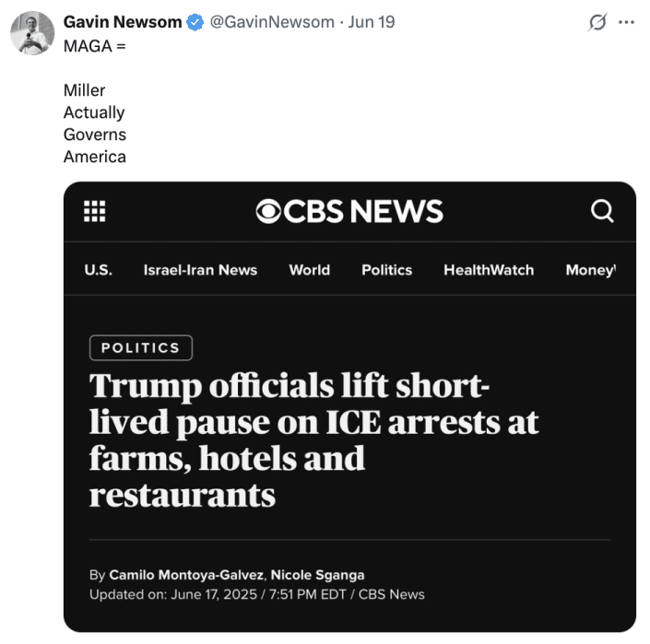Open the Politics navigation tab
Image resolution: width=650 pixels, height=644 pixels.
point(386,270)
